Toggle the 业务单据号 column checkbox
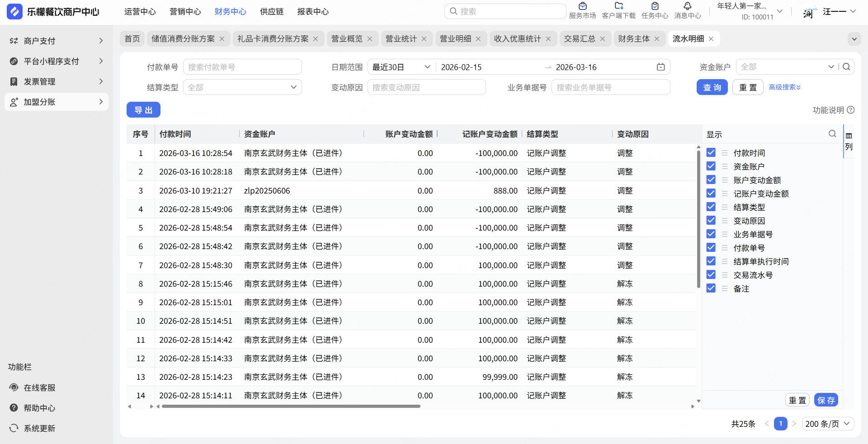This screenshot has width=868, height=444. coord(711,234)
